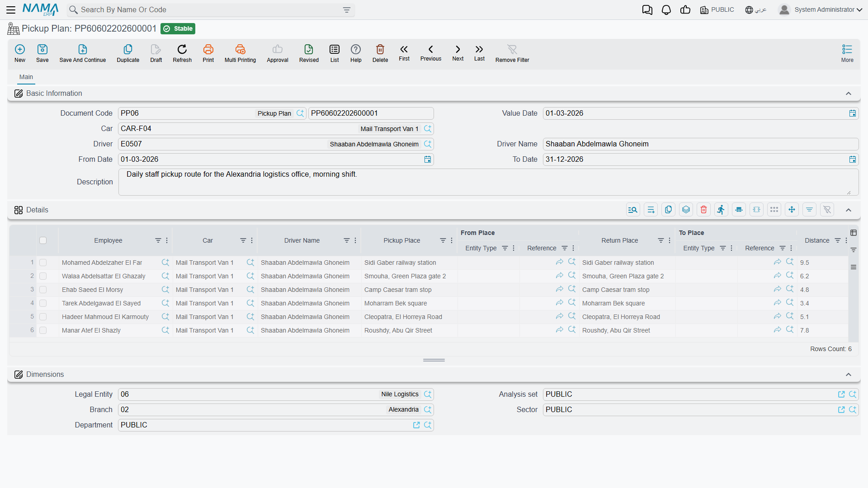868x488 pixels.
Task: Refresh the document
Action: pos(182,53)
